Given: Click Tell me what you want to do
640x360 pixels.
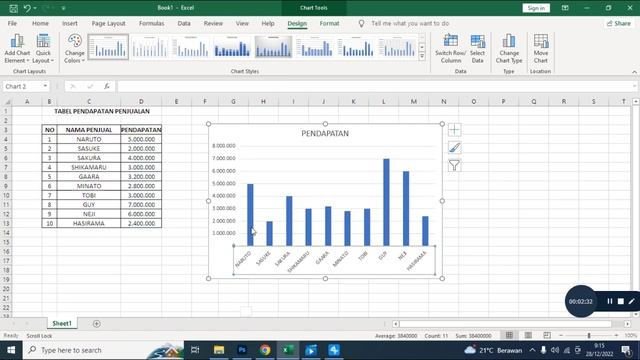Looking at the screenshot, I should (x=410, y=24).
